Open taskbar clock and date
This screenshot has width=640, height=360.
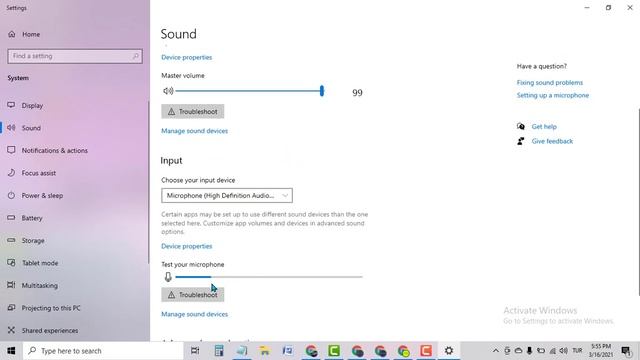click(x=601, y=351)
